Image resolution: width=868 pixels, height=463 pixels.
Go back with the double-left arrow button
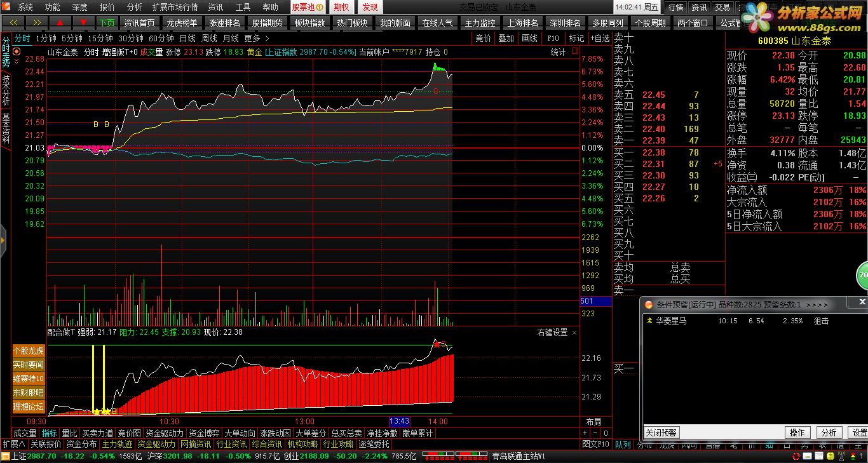point(14,22)
